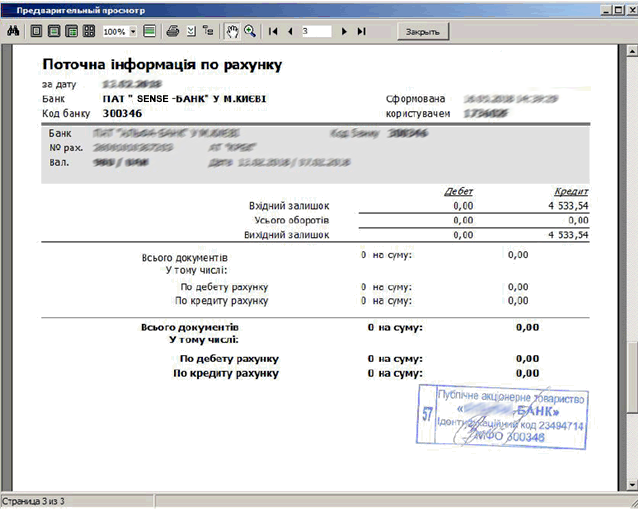Viewport: 638px width, 510px height.
Task: Go to the last page
Action: [x=361, y=31]
